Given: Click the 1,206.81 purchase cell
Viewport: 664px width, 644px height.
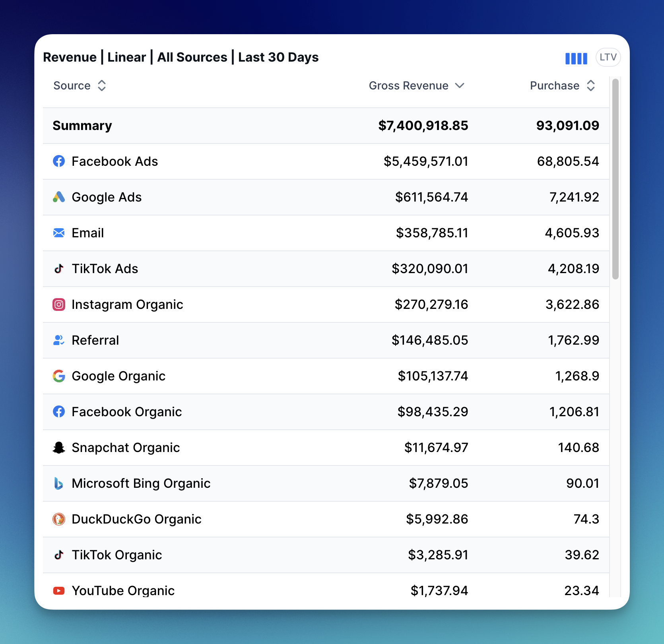Looking at the screenshot, I should pyautogui.click(x=574, y=412).
